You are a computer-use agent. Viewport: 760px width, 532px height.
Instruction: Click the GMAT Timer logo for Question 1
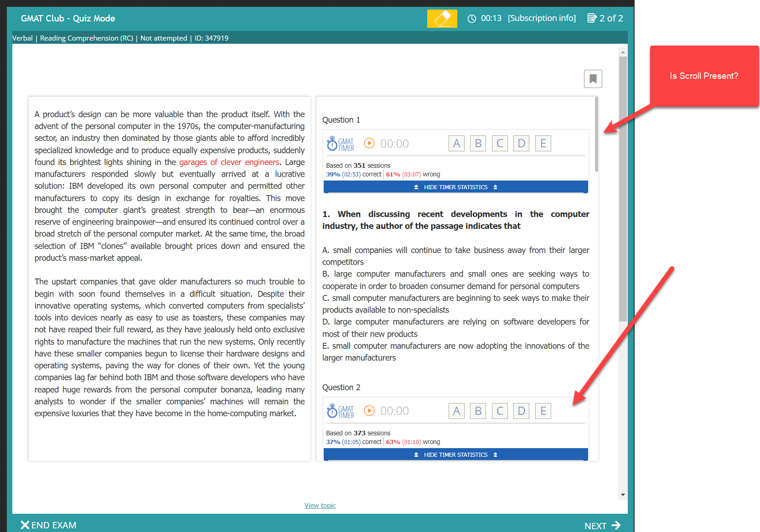341,144
